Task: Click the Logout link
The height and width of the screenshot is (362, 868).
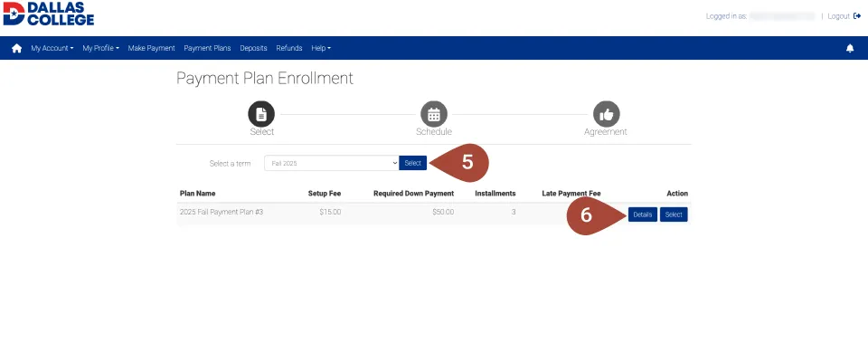Action: point(838,16)
